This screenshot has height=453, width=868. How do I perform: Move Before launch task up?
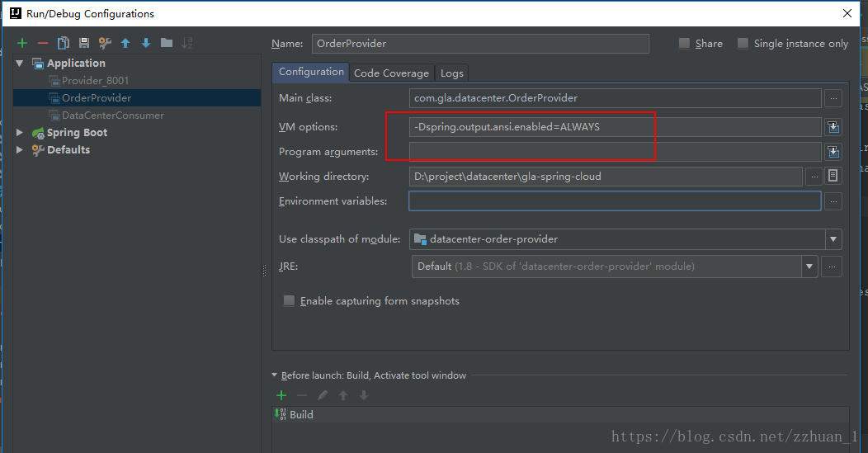pyautogui.click(x=343, y=395)
